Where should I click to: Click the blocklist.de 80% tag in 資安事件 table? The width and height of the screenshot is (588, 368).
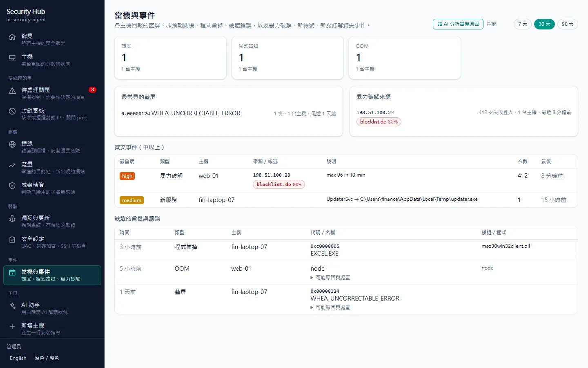pos(279,184)
